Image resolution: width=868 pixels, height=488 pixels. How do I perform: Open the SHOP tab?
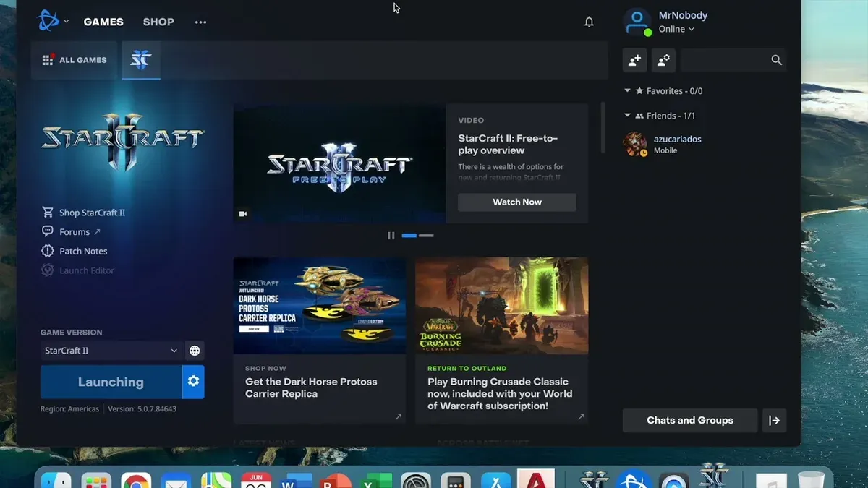point(158,22)
